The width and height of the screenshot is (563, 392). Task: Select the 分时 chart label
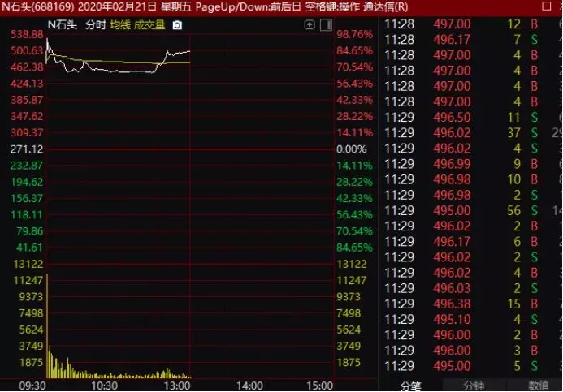pyautogui.click(x=96, y=25)
